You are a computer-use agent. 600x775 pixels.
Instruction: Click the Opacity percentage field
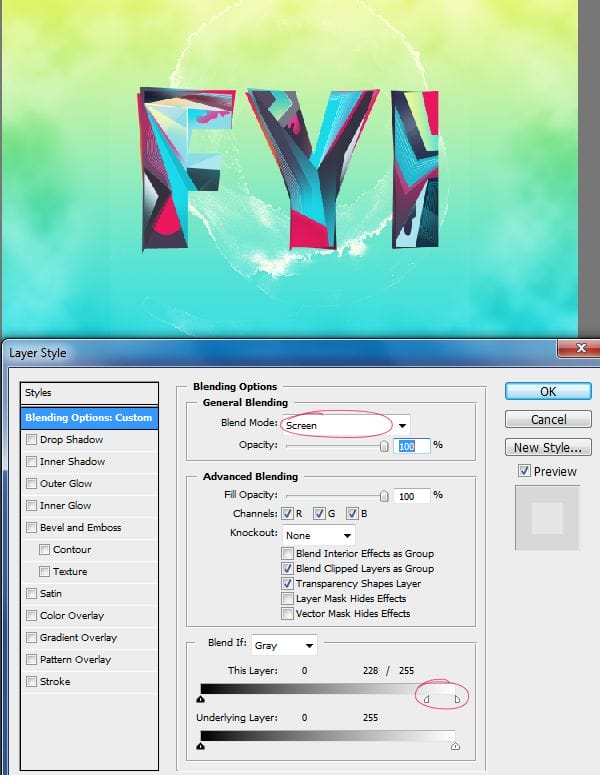coord(411,446)
